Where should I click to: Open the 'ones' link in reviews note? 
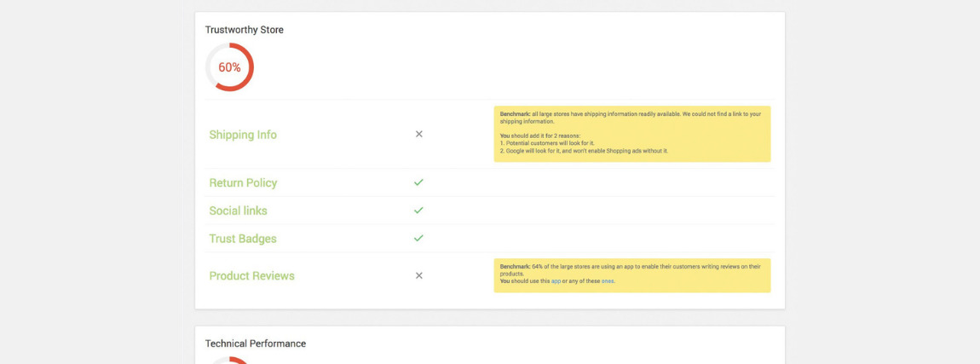click(x=607, y=281)
